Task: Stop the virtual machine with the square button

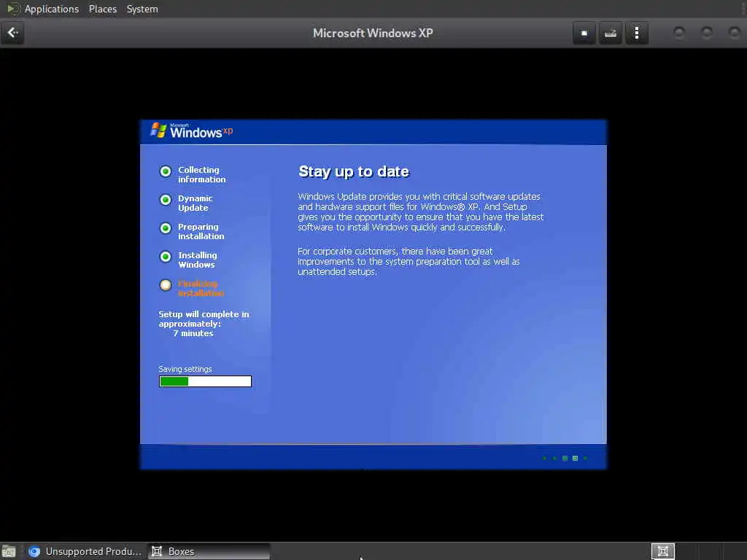Action: click(x=584, y=34)
